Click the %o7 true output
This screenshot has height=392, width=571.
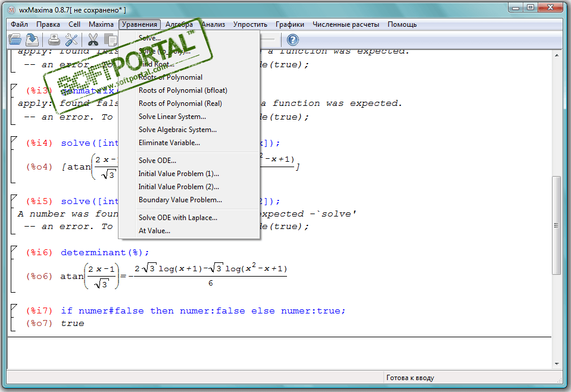(73, 324)
